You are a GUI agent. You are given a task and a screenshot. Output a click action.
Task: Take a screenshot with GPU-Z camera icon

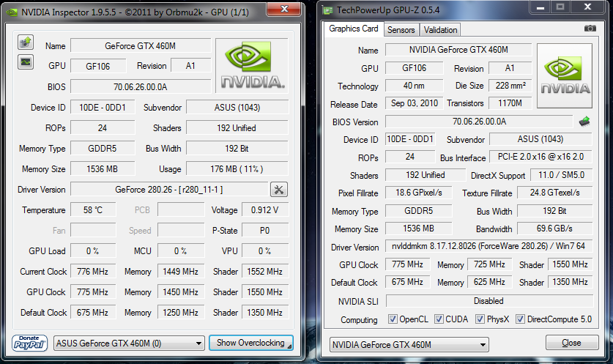(x=590, y=28)
